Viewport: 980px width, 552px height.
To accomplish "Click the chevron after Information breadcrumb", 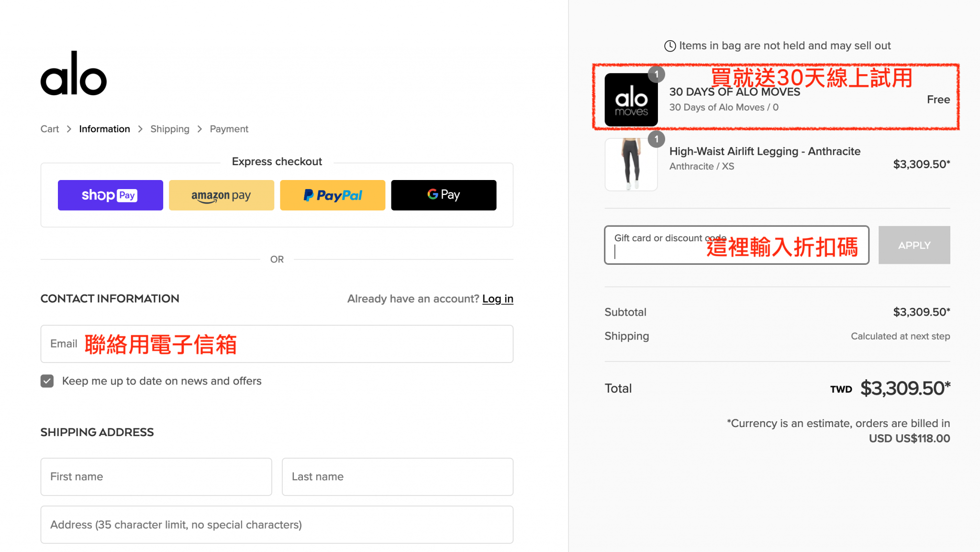I will (140, 129).
